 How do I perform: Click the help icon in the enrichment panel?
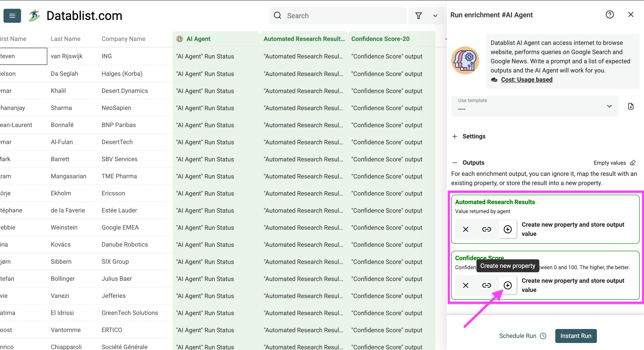point(610,14)
